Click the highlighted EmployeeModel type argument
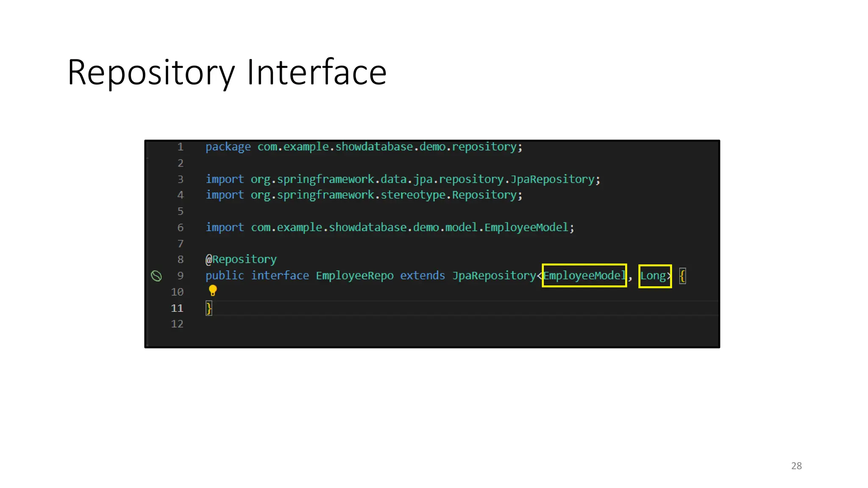This screenshot has width=868, height=488. click(x=584, y=276)
